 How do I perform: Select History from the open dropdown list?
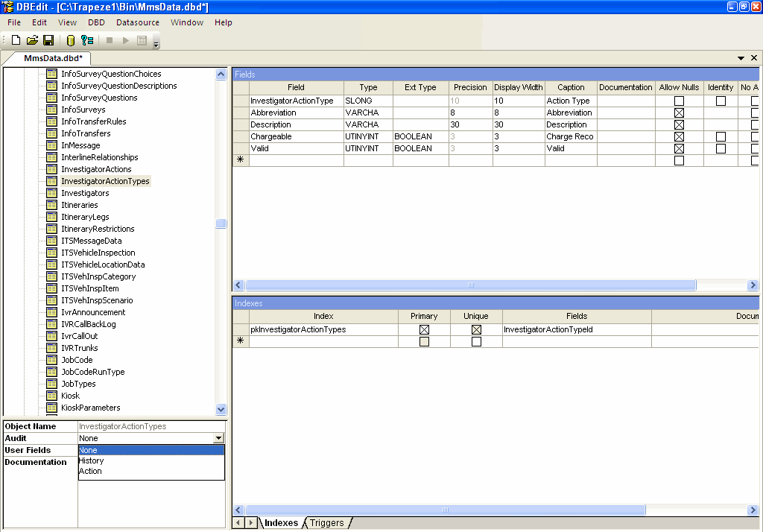click(x=91, y=460)
